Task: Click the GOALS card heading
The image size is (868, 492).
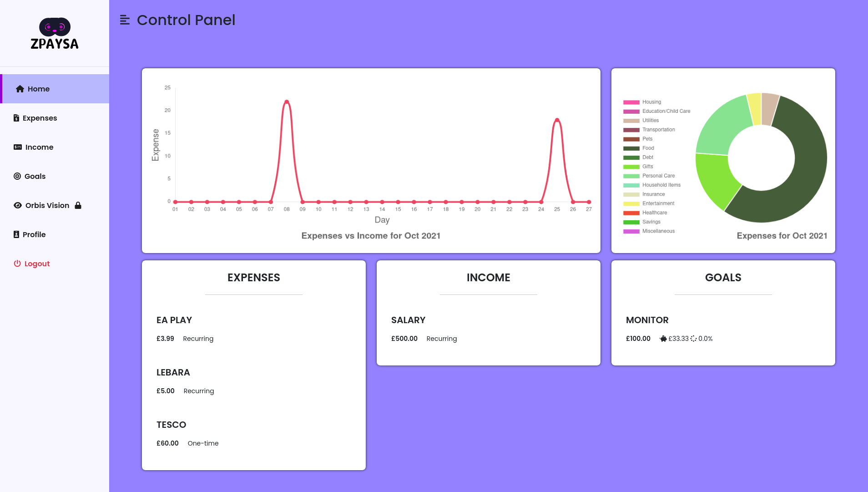Action: click(x=723, y=278)
